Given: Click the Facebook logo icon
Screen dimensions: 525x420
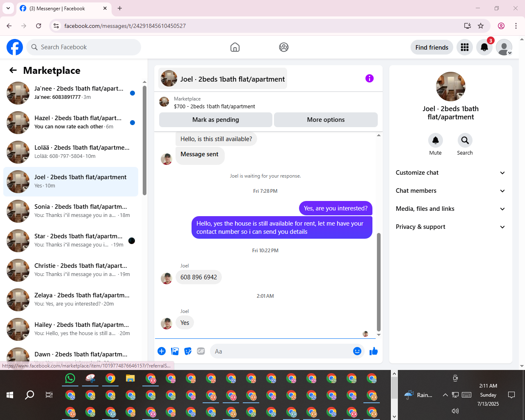Looking at the screenshot, I should pos(15,47).
